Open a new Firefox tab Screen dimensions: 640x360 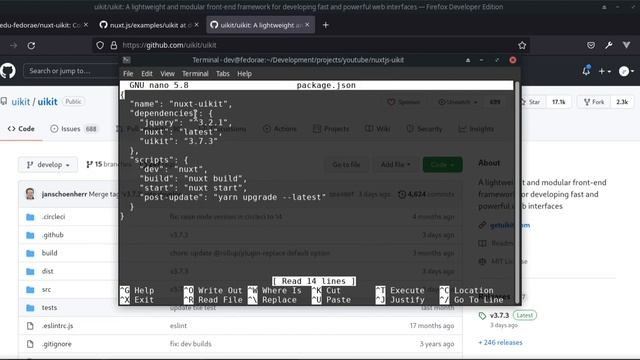tap(325, 25)
